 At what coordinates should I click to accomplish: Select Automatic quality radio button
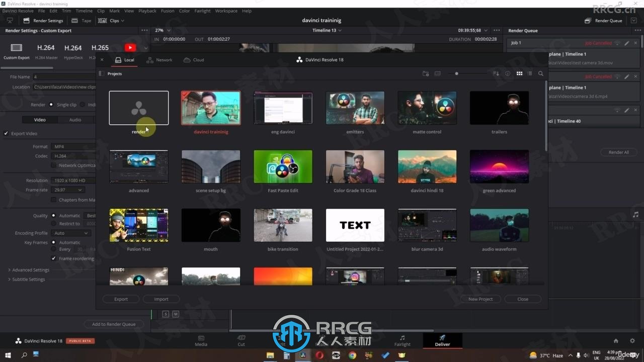point(54,216)
